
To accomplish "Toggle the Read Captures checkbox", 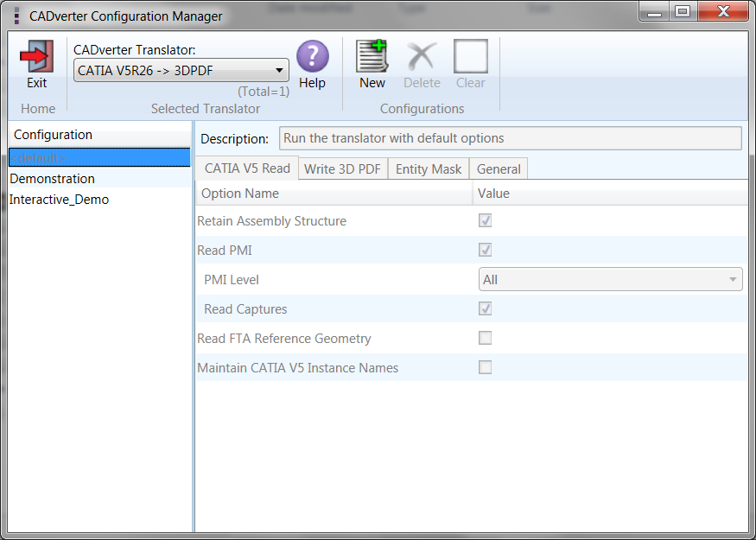I will click(485, 308).
